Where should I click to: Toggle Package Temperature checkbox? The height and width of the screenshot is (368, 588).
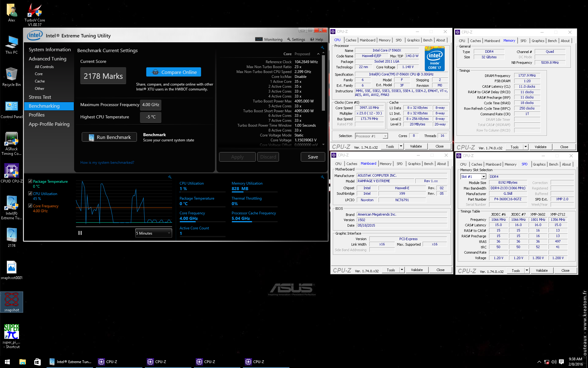pyautogui.click(x=30, y=181)
